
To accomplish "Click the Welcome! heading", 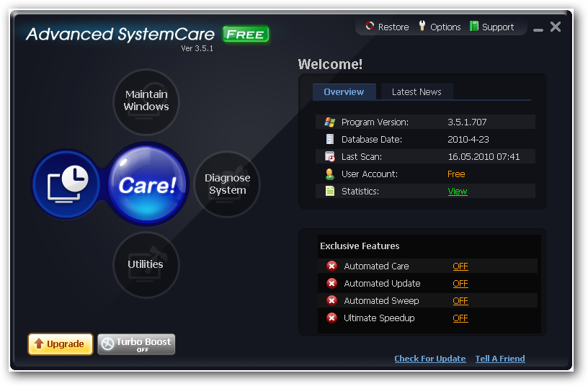I will click(330, 64).
